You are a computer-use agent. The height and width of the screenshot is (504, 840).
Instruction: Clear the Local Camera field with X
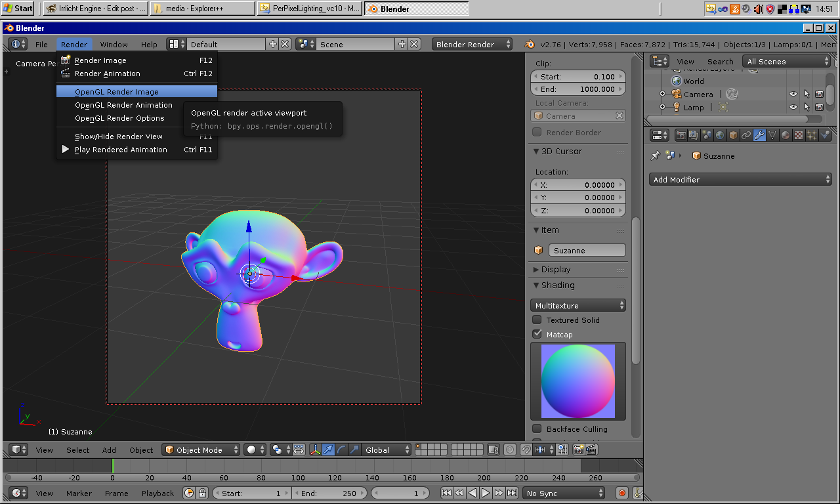[x=619, y=116]
